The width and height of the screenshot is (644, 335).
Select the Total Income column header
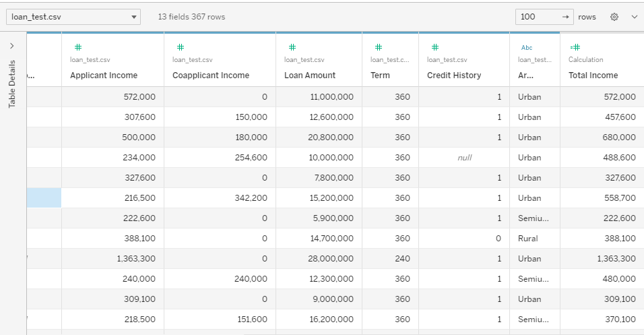tap(593, 75)
